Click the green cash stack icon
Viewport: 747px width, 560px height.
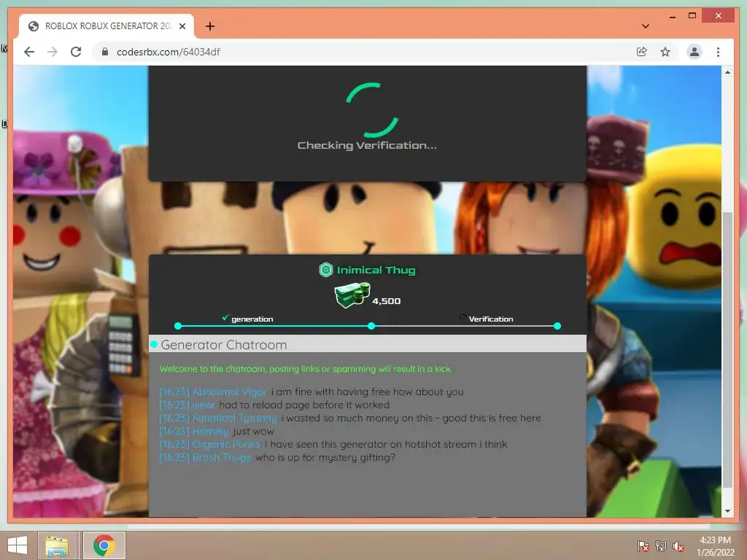[x=352, y=295]
